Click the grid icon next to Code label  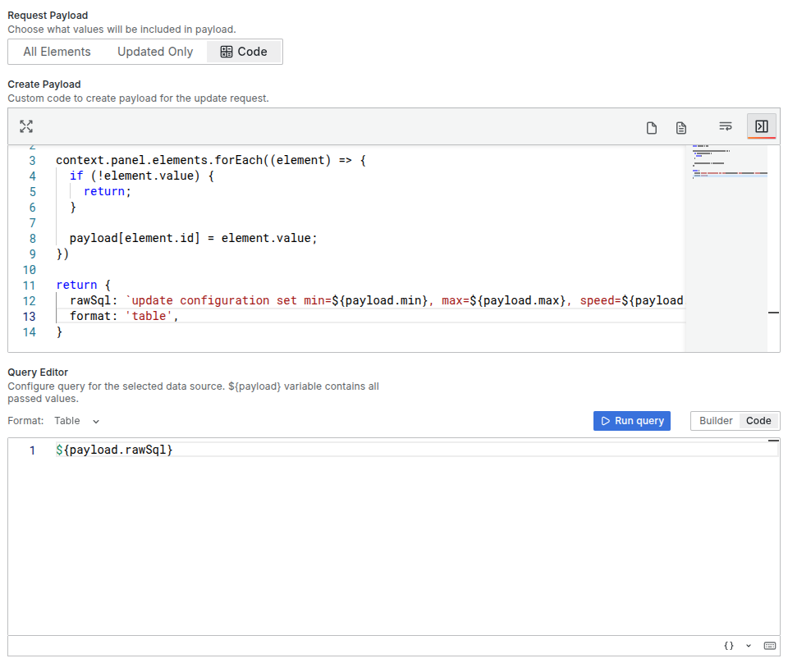click(227, 52)
